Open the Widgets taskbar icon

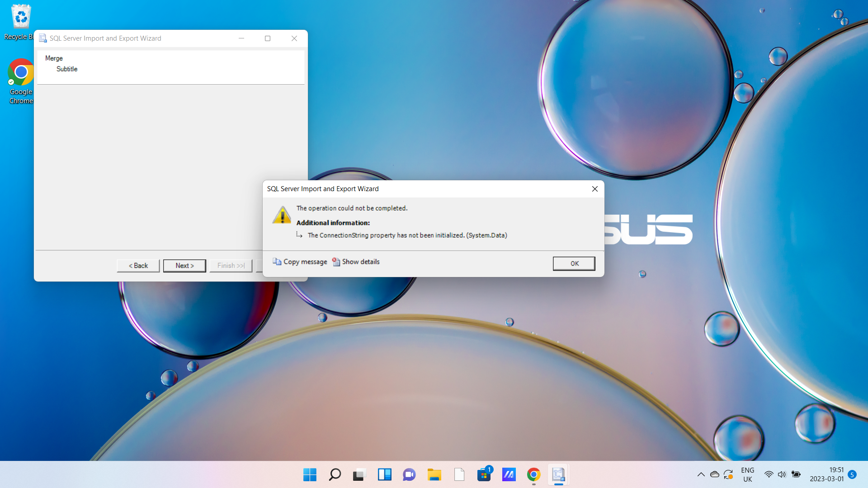[384, 474]
